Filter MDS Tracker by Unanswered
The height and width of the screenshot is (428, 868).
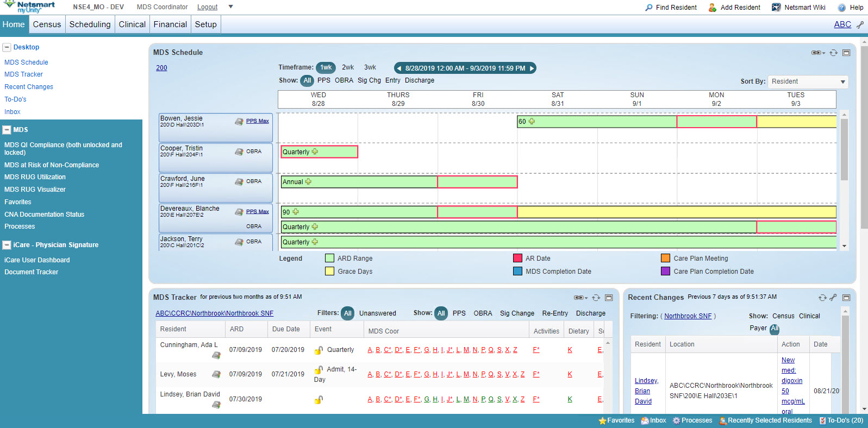pyautogui.click(x=377, y=313)
